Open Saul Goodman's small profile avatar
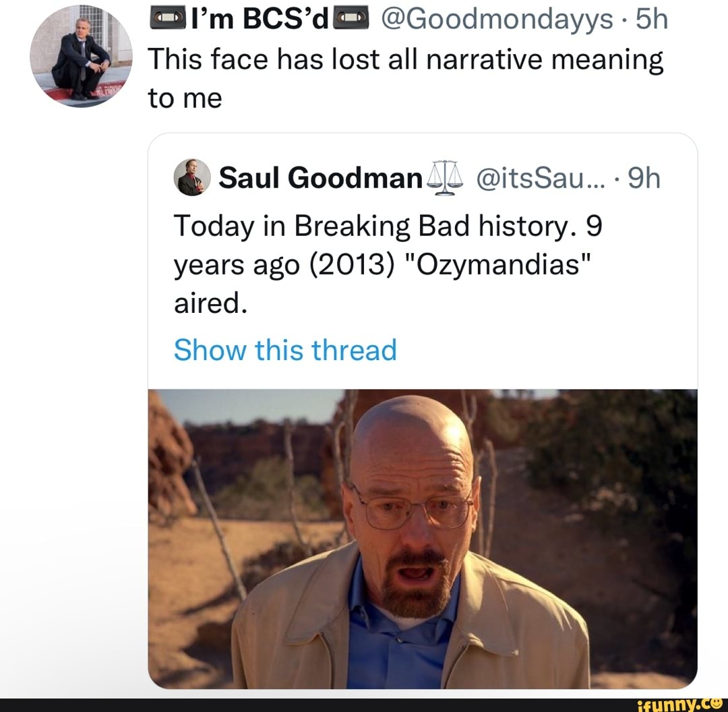The width and height of the screenshot is (728, 712). (192, 179)
